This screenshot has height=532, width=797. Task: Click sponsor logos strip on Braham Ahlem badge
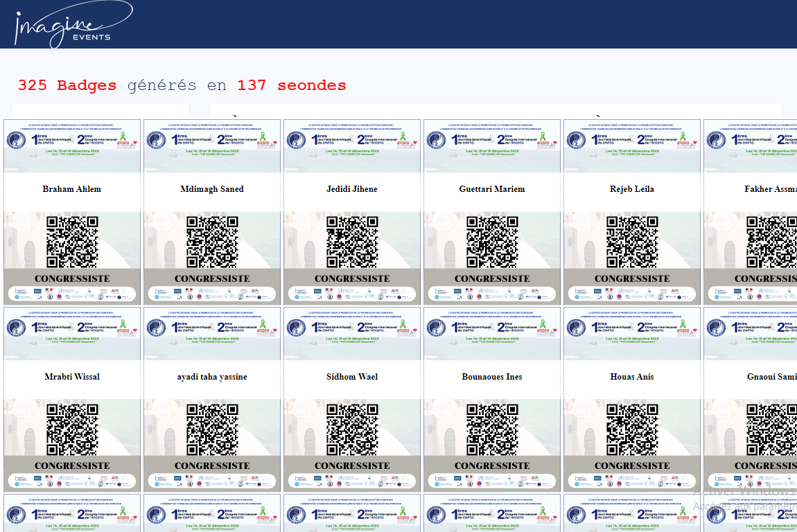[x=72, y=294]
